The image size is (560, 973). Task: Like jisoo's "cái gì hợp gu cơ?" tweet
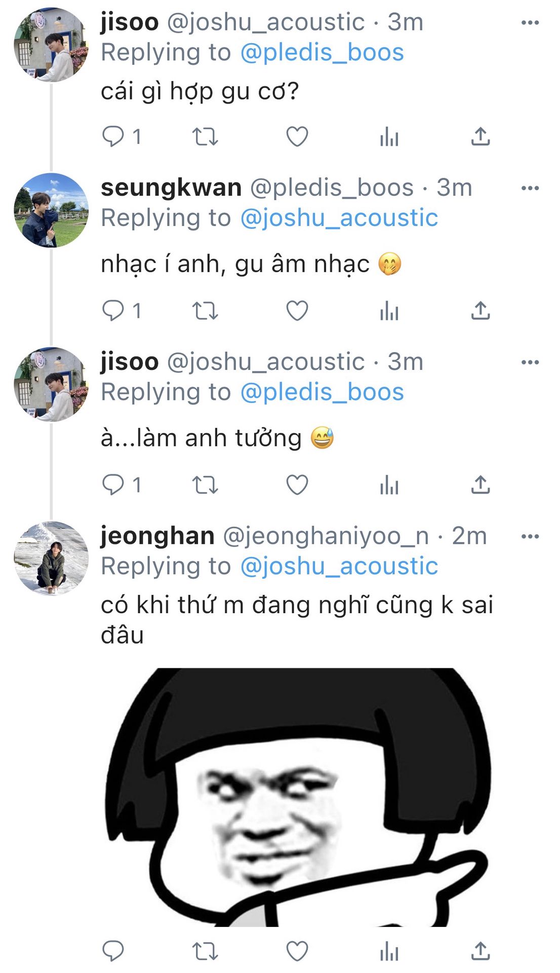(x=297, y=136)
